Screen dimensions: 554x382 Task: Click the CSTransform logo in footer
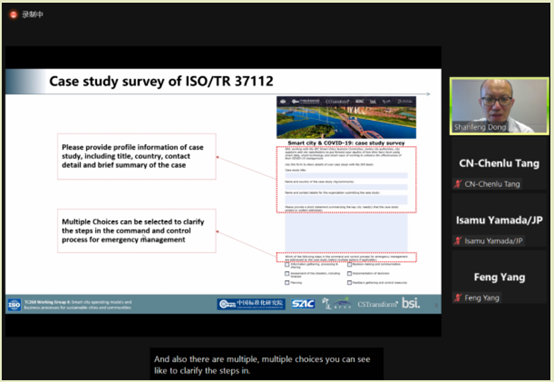pyautogui.click(x=377, y=304)
